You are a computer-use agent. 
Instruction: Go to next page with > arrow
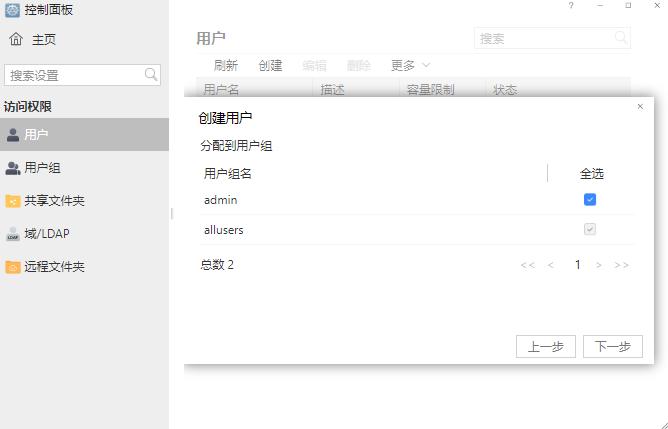tap(599, 265)
